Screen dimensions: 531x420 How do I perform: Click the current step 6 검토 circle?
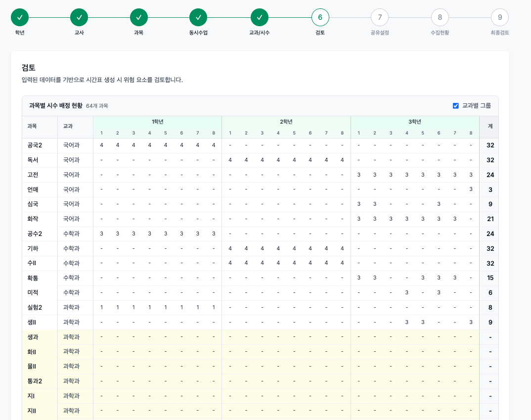coord(320,17)
